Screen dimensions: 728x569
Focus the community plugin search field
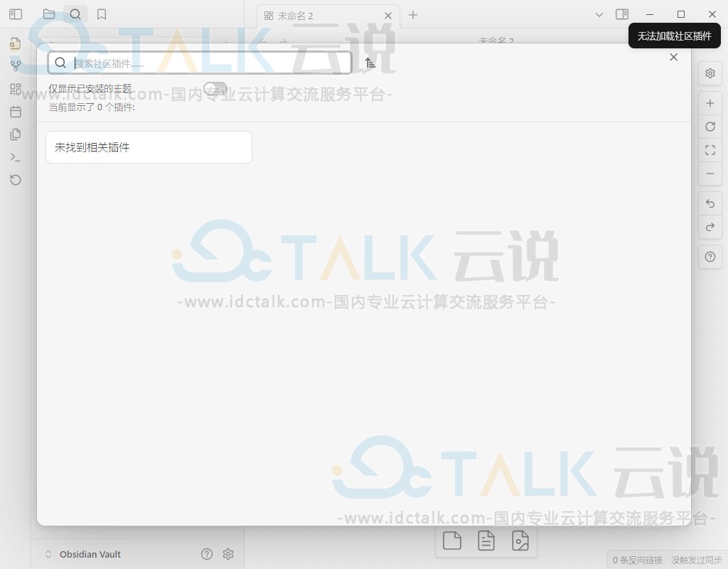(200, 63)
